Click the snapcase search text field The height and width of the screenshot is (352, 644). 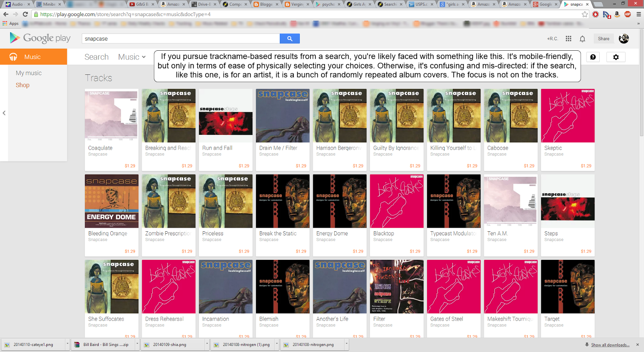[181, 39]
